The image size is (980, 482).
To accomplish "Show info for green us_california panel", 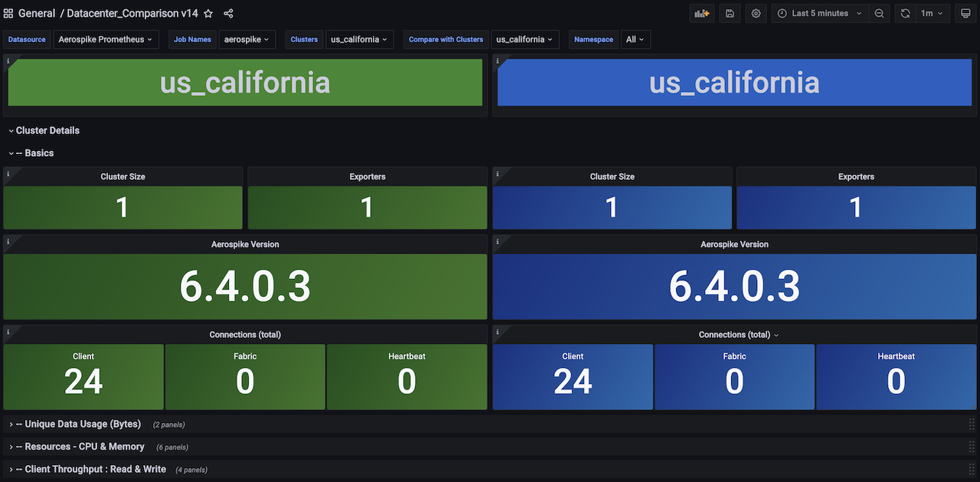I will pos(8,60).
